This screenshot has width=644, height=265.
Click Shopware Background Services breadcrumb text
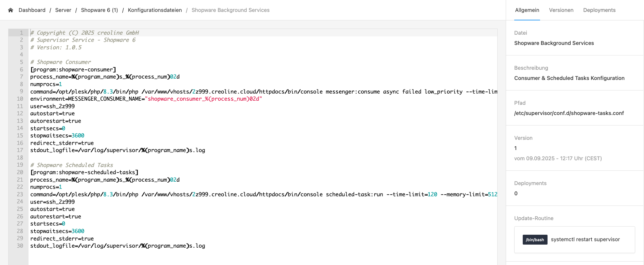[x=231, y=10]
